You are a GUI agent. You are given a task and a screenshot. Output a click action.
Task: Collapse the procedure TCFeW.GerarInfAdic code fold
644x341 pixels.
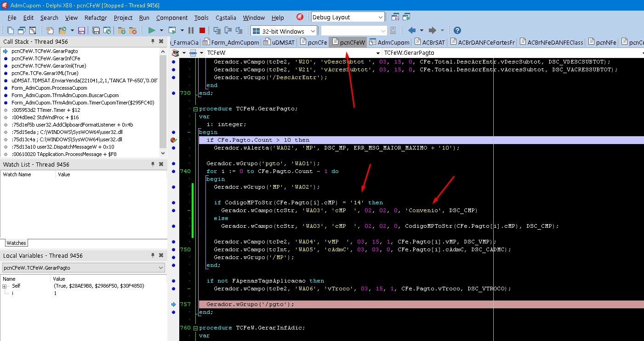tap(195, 328)
